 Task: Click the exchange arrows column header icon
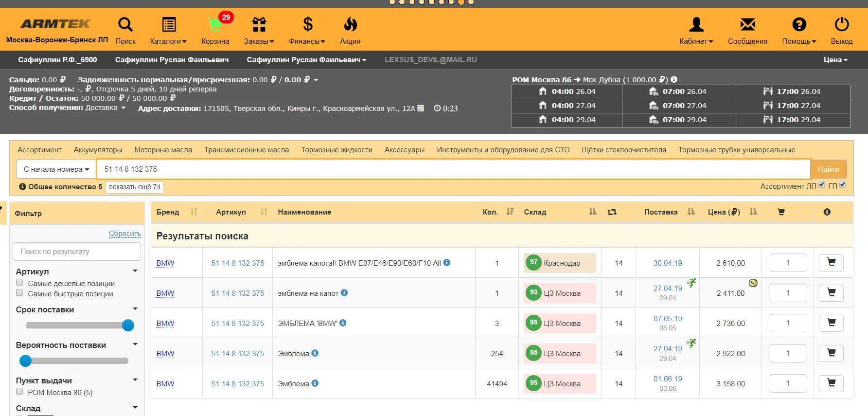[x=612, y=212]
